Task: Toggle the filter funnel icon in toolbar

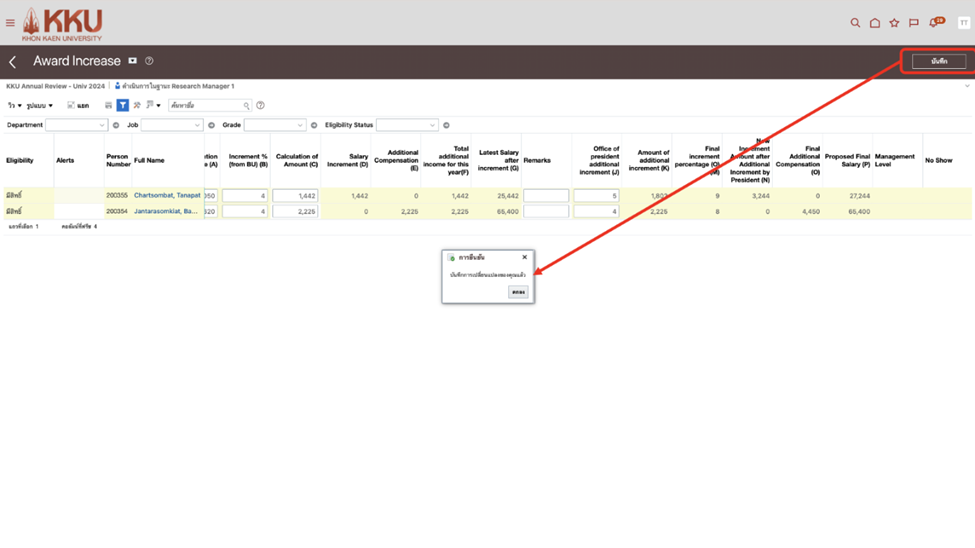Action: (x=122, y=105)
